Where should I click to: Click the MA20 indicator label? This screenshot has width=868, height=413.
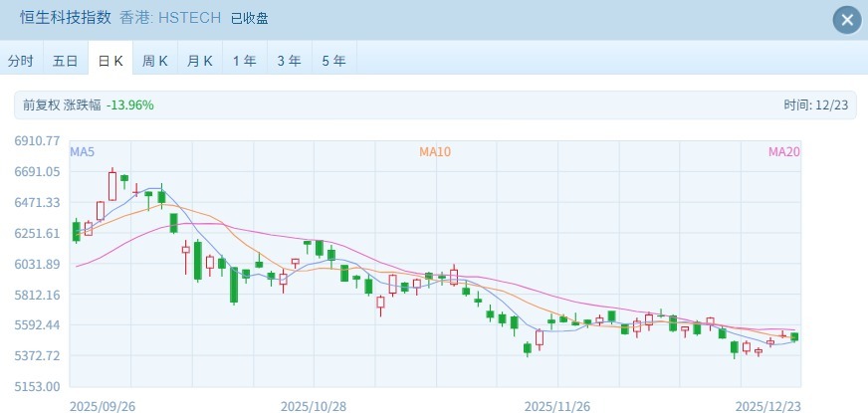pos(783,151)
